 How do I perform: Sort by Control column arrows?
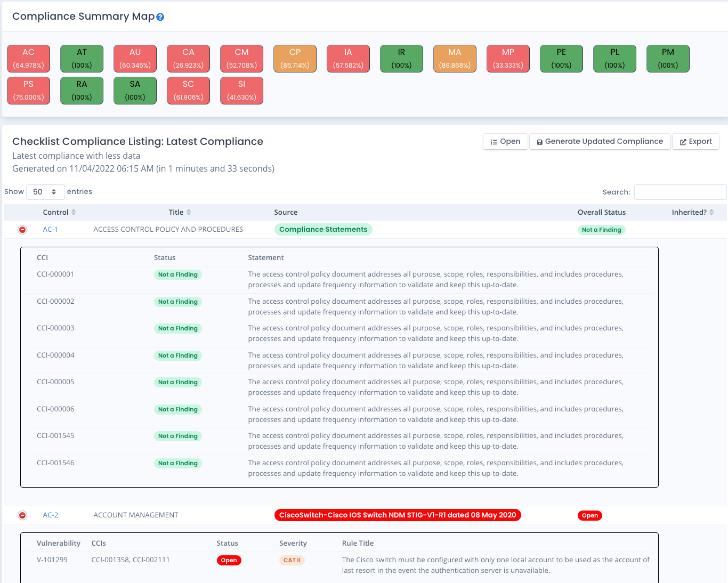click(74, 212)
